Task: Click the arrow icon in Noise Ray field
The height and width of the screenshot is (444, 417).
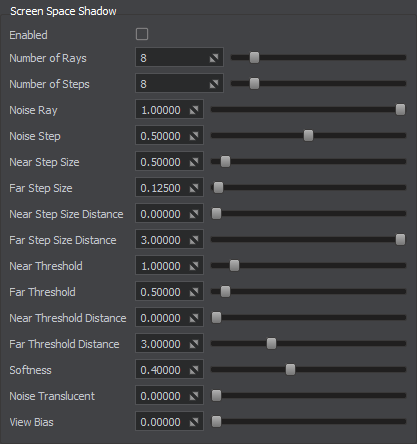Action: (x=194, y=110)
